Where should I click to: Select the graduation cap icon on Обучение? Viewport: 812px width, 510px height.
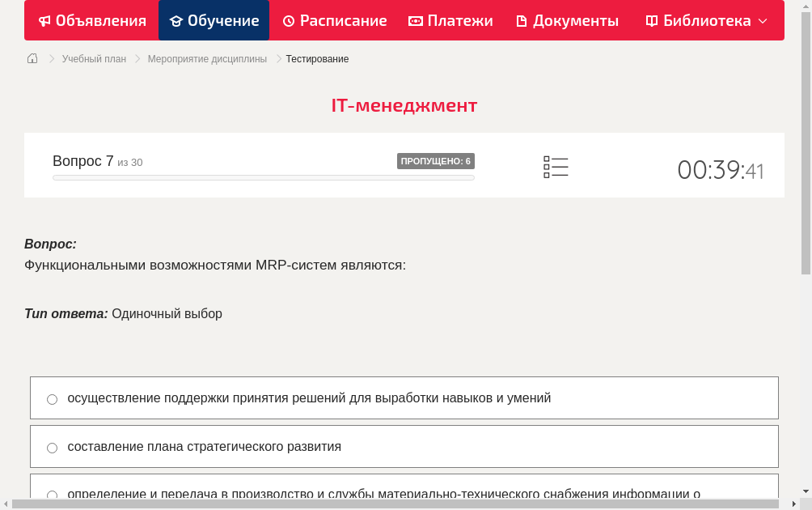175,20
